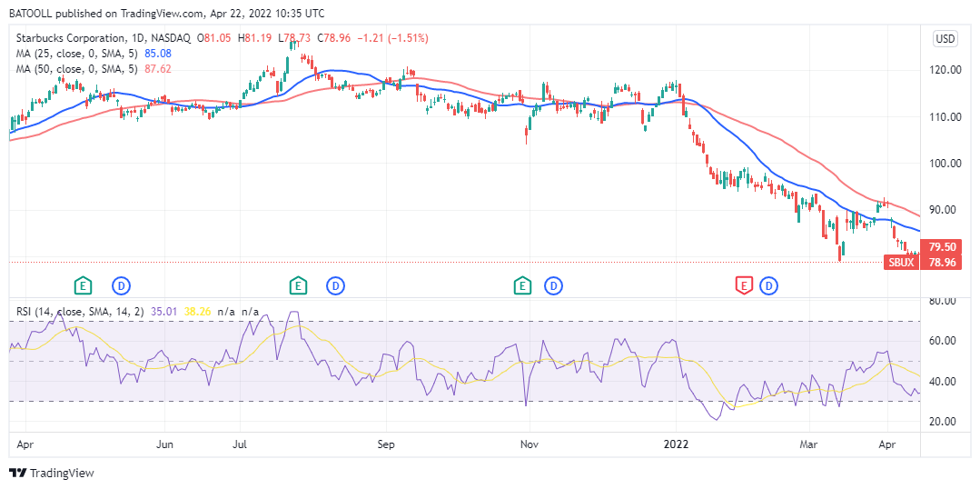
Task: Click the RSI moving average value 38.26
Action: click(197, 311)
